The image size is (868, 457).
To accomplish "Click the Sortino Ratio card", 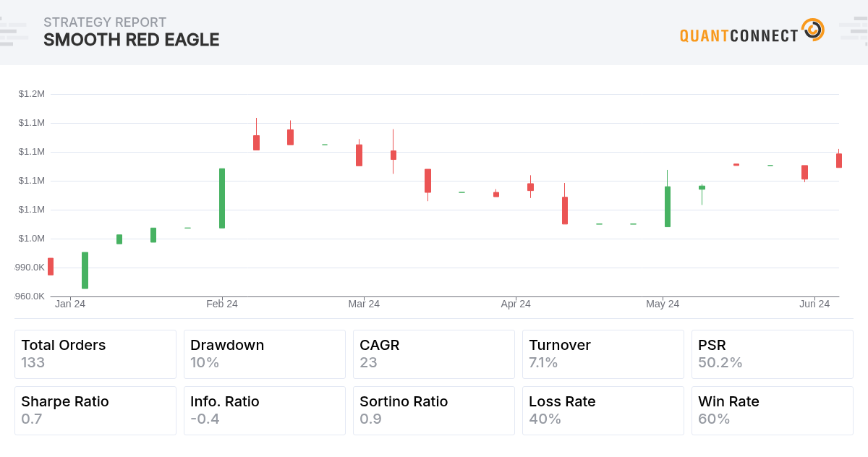I will point(434,411).
